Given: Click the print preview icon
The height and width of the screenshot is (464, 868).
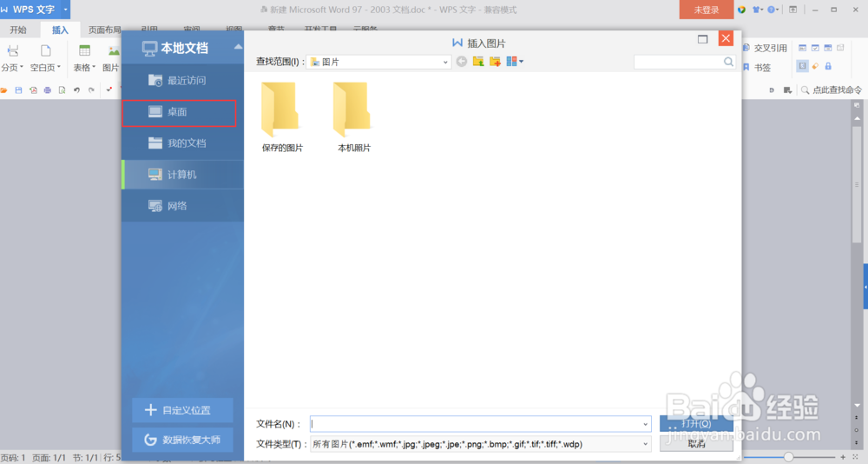Looking at the screenshot, I should tap(62, 89).
